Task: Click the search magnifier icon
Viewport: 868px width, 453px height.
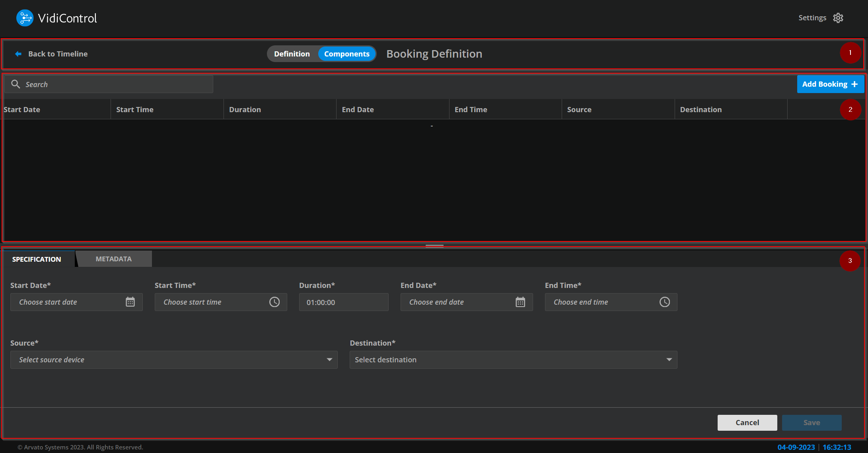Action: 16,84
